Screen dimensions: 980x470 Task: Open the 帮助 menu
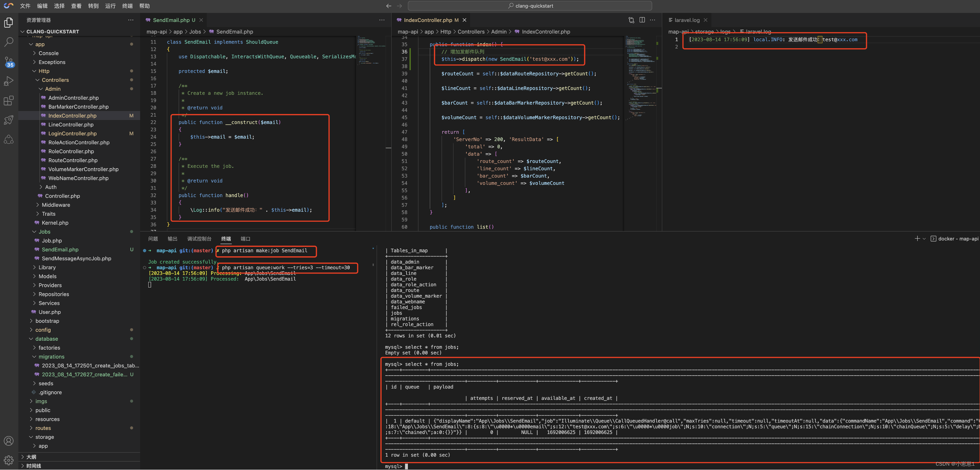pyautogui.click(x=145, y=6)
